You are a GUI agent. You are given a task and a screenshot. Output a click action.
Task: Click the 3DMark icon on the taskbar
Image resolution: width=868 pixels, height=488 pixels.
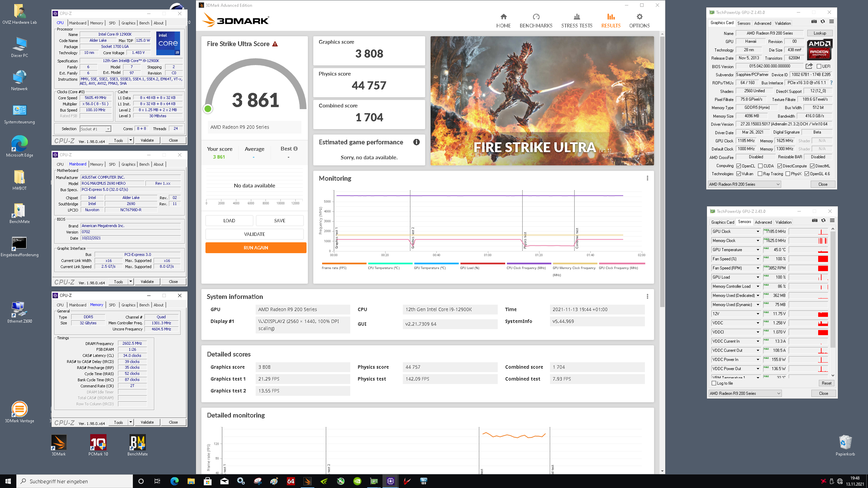307,481
